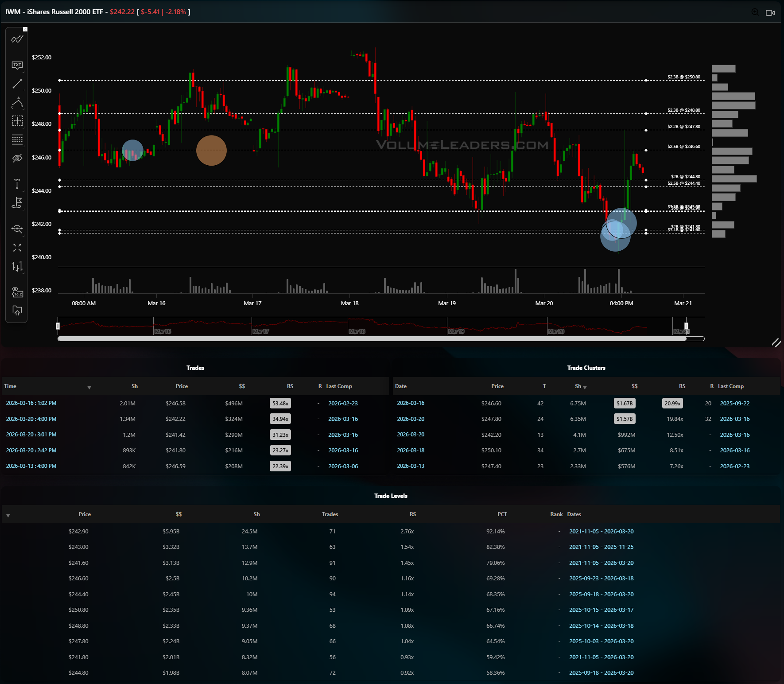Screen dimensions: 784x684
Task: Sort Trade Levels by PCT header
Action: 502,514
